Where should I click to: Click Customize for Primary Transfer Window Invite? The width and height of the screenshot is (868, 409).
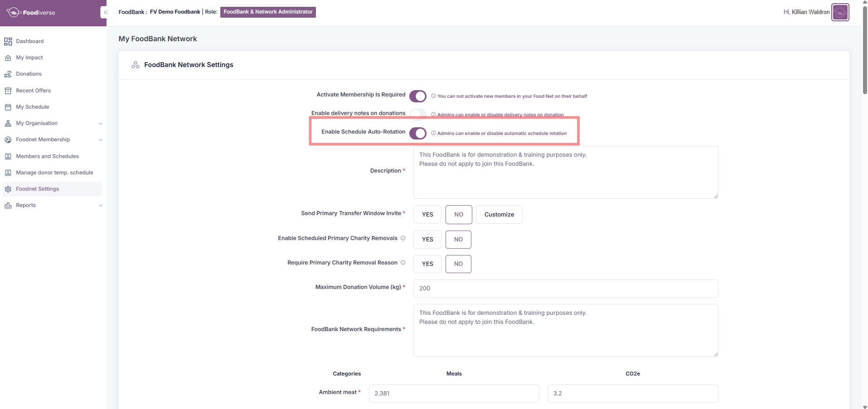(499, 215)
